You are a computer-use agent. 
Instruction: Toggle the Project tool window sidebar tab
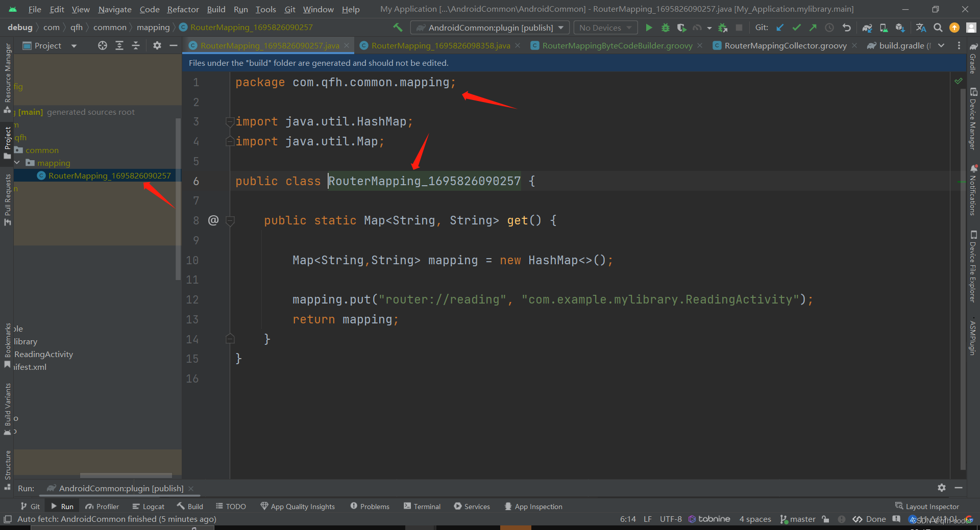(x=7, y=142)
